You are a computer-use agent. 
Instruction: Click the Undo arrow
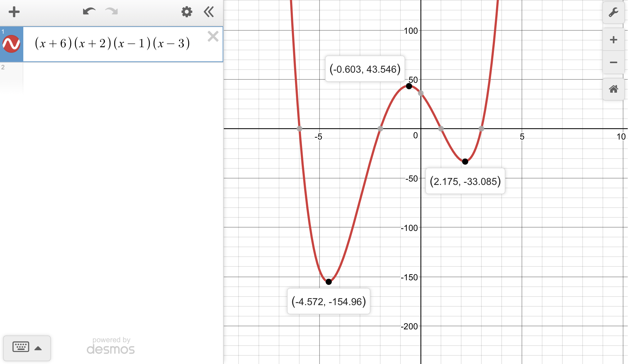89,12
